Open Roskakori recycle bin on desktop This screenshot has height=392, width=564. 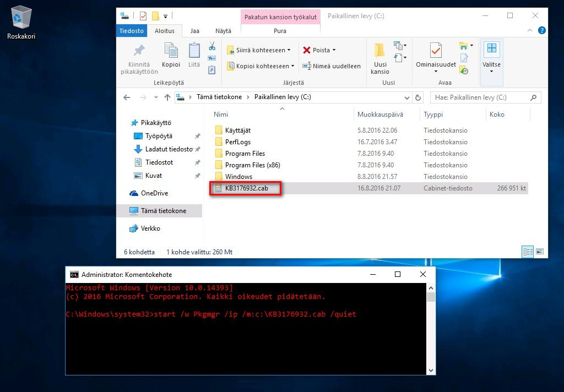coord(21,22)
